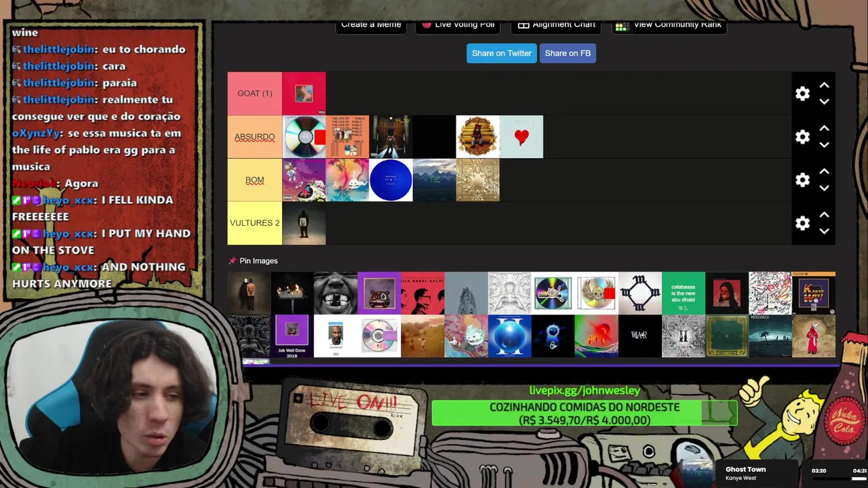Pick the scribbled white collage cover

770,293
